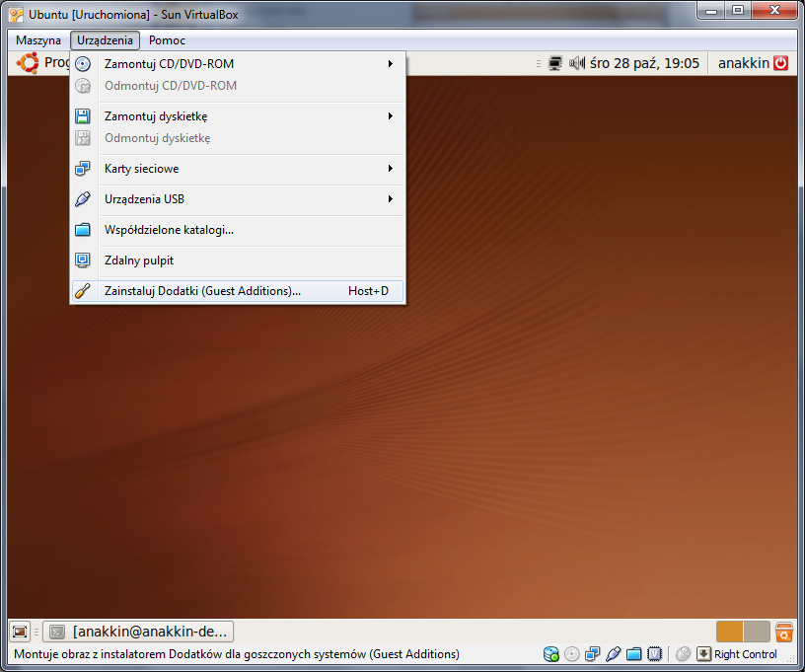Click the shared folders status bar icon

point(634,654)
